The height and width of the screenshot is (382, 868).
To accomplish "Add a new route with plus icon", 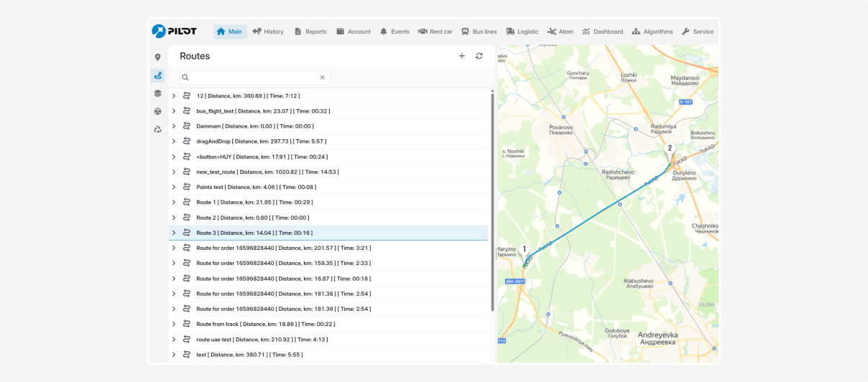I will (462, 56).
